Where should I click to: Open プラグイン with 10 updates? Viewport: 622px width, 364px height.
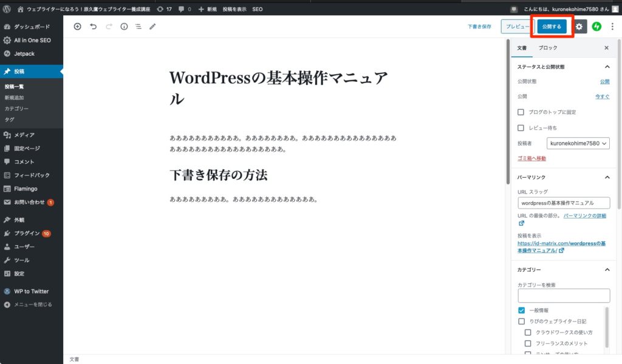point(32,234)
